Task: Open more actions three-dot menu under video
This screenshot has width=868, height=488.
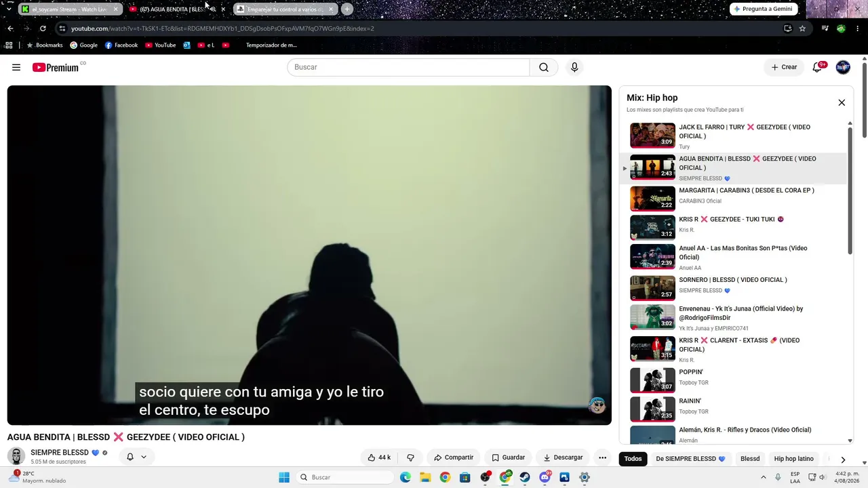Action: (602, 457)
